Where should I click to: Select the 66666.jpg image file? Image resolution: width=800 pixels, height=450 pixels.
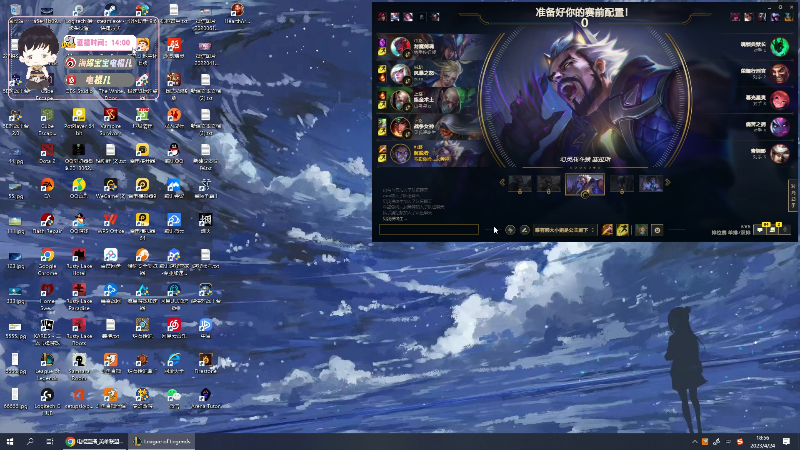(x=15, y=398)
